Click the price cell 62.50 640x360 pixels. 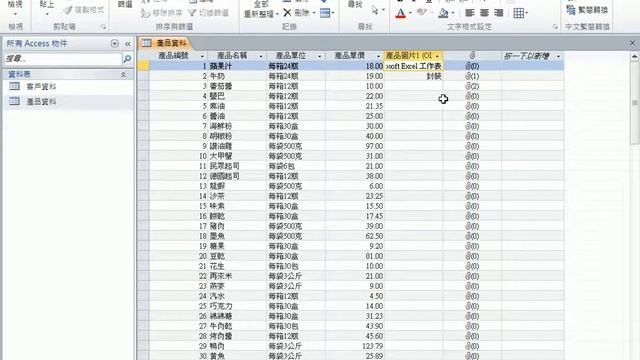click(x=355, y=236)
